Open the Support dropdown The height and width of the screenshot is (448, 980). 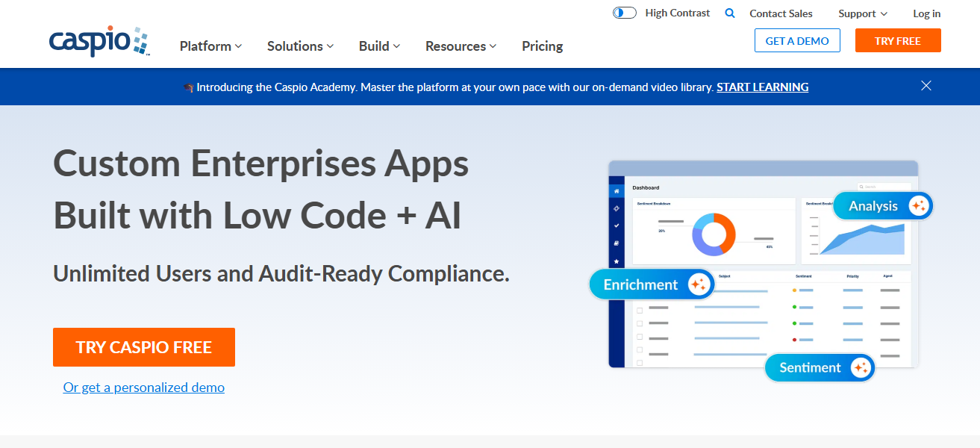863,13
